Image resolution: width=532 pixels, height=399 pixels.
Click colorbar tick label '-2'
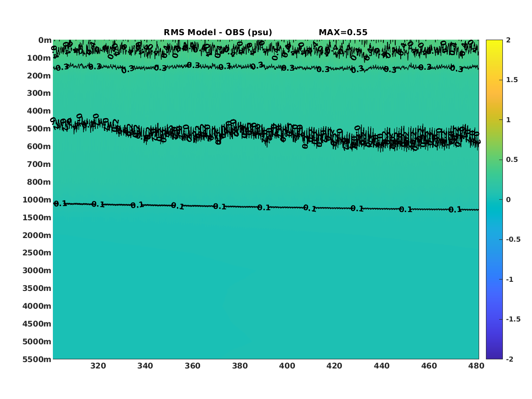pos(510,359)
